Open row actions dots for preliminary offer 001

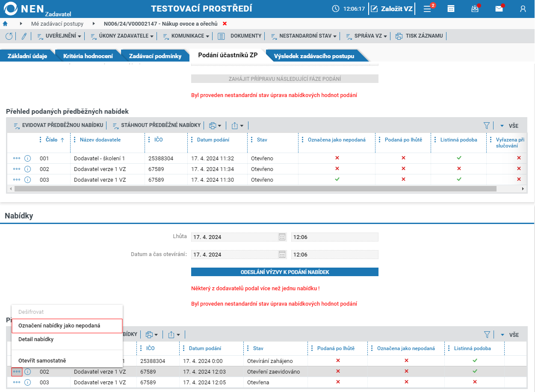17,158
